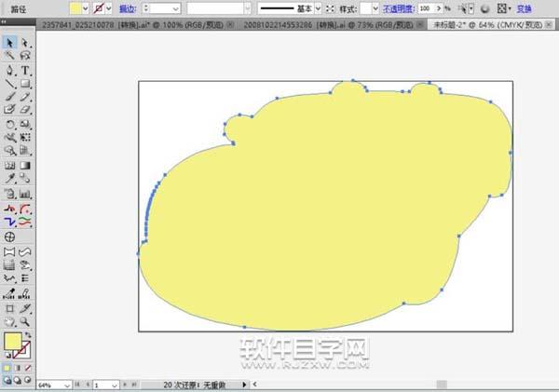Select the Rectangle shape tool
This screenshot has width=559, height=392.
point(25,83)
